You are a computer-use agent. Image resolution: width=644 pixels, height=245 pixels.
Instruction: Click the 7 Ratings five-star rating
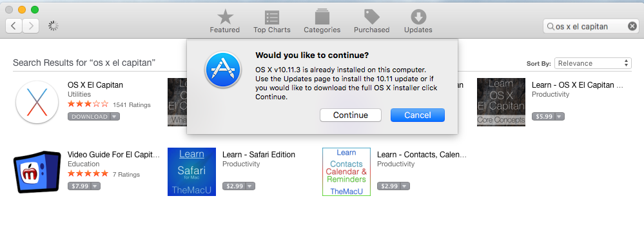click(88, 174)
